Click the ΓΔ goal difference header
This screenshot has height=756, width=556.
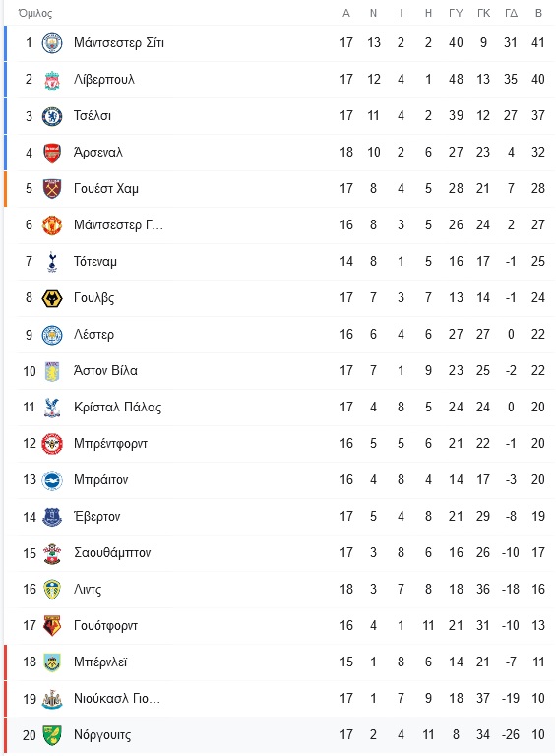click(511, 13)
